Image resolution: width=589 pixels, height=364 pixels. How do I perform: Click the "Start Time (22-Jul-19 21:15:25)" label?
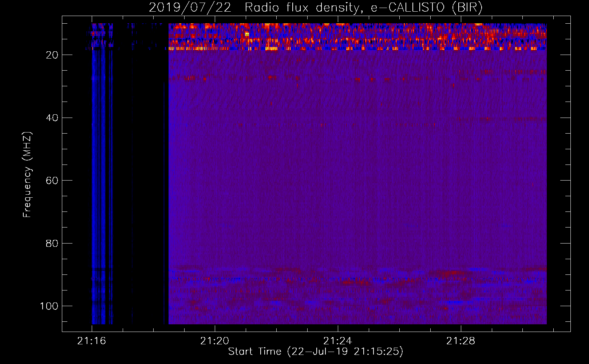[316, 351]
